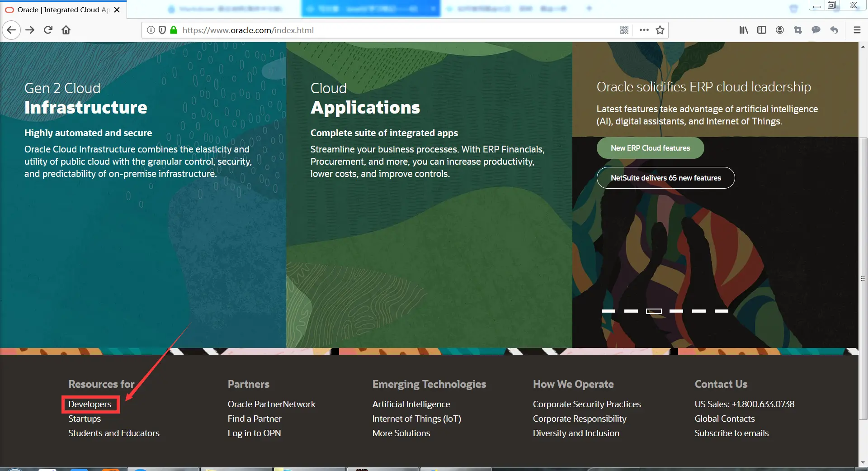Open Corporate Security Practices link
Screen dimensions: 868x471
tap(587, 404)
